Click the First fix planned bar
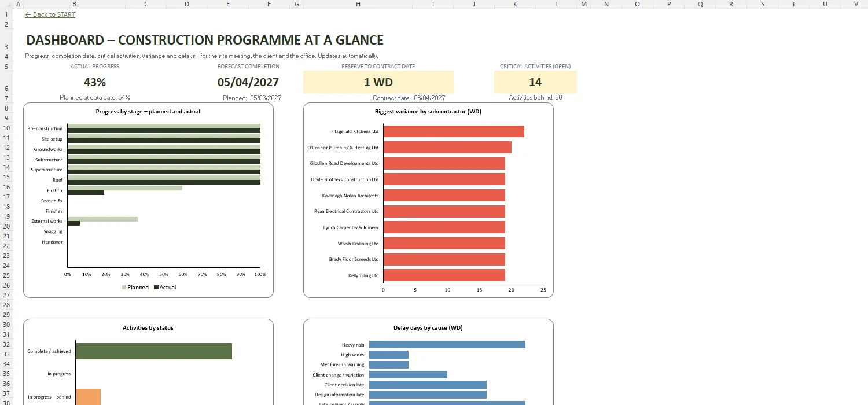The height and width of the screenshot is (405, 868). coord(125,187)
